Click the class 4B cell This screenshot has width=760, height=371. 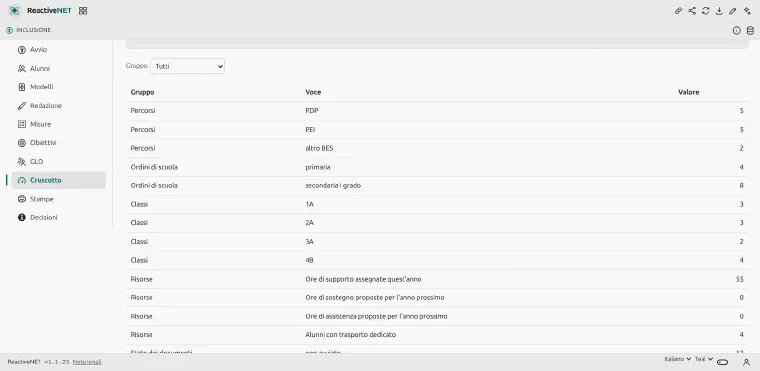(x=309, y=260)
